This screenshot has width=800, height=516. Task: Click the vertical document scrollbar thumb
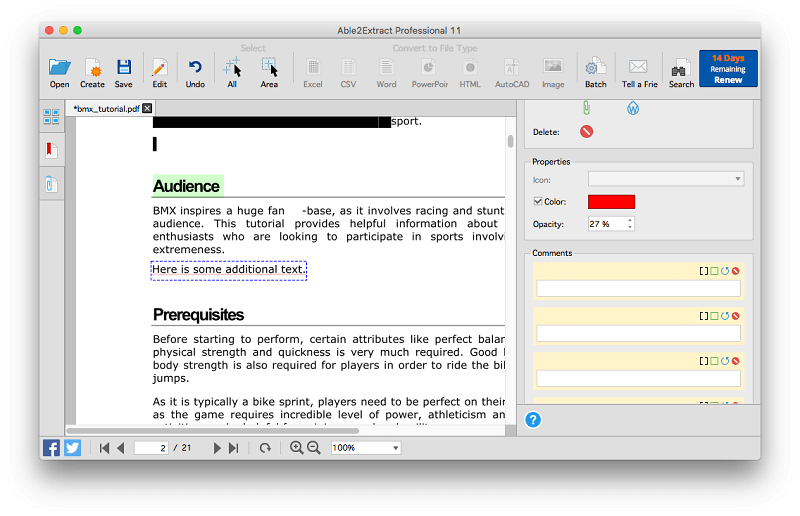click(x=510, y=141)
